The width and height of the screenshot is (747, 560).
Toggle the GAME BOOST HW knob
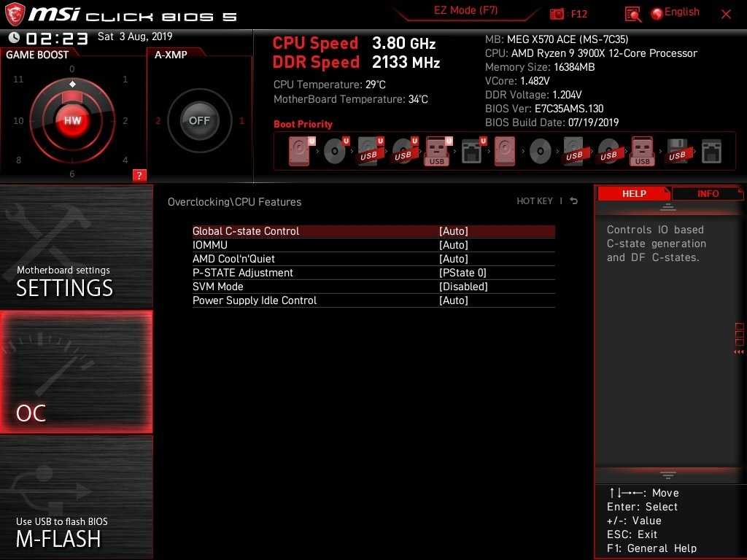(x=72, y=120)
